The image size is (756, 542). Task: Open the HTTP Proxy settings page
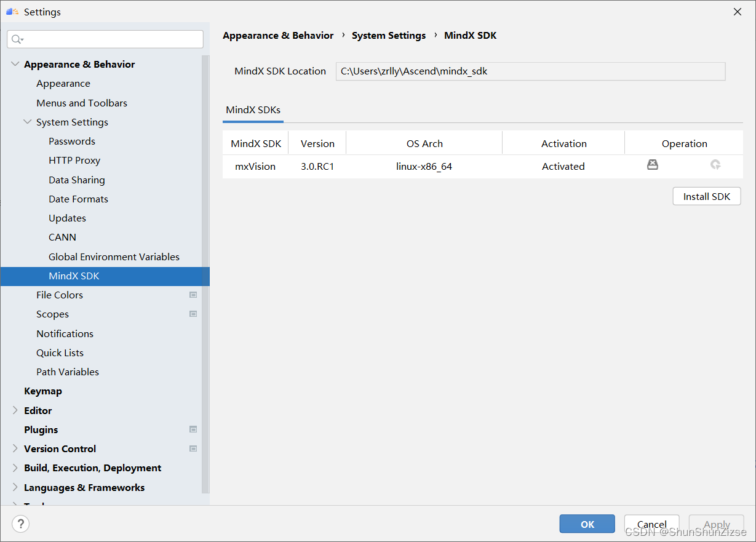[x=74, y=160]
